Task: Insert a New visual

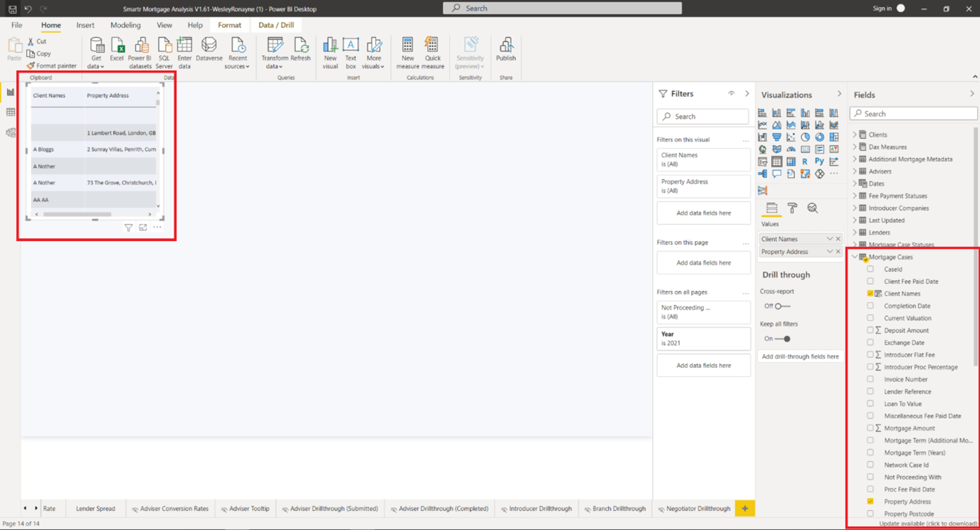Action: (x=330, y=54)
